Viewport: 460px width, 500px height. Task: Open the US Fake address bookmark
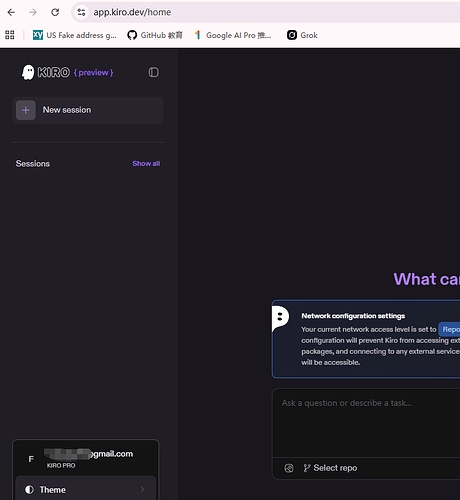75,35
